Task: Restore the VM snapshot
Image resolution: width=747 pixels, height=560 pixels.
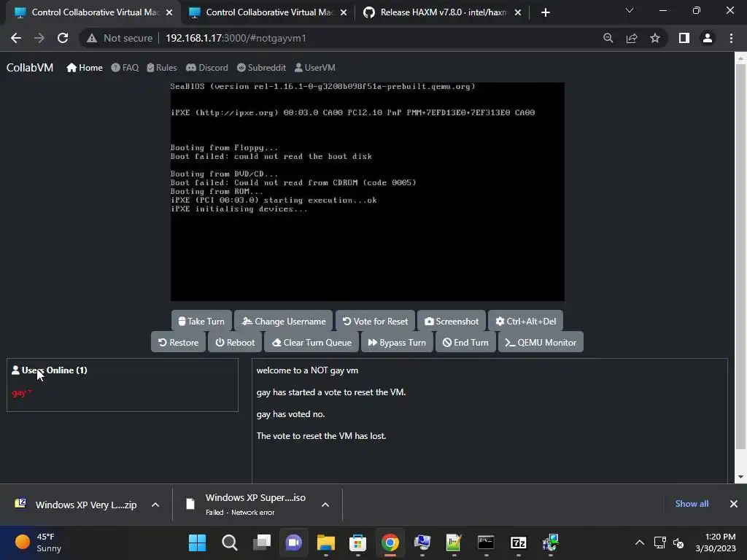Action: tap(178, 342)
